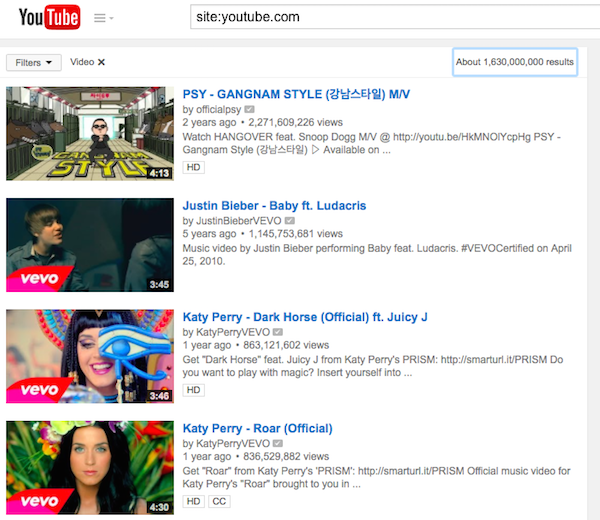Click the search field containing site:youtube.com

coord(395,17)
